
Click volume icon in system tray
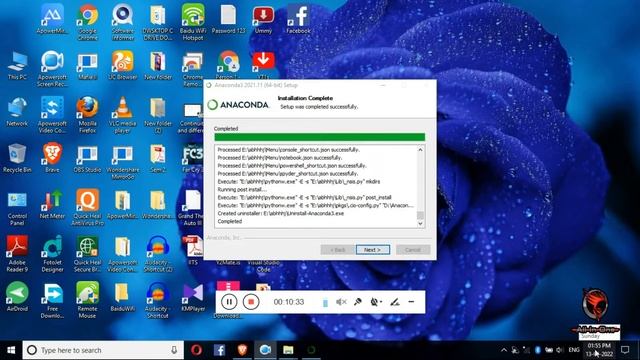560,350
